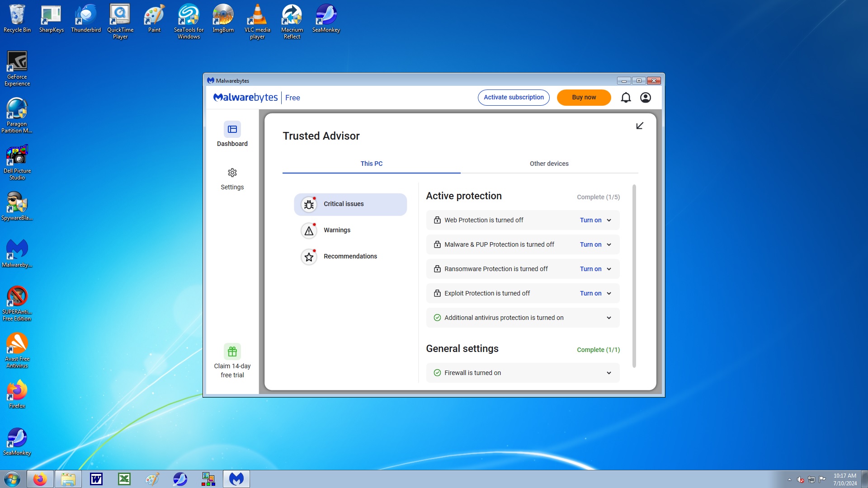The height and width of the screenshot is (488, 868).
Task: Expand Ransomware Protection row chevron
Action: (609, 269)
